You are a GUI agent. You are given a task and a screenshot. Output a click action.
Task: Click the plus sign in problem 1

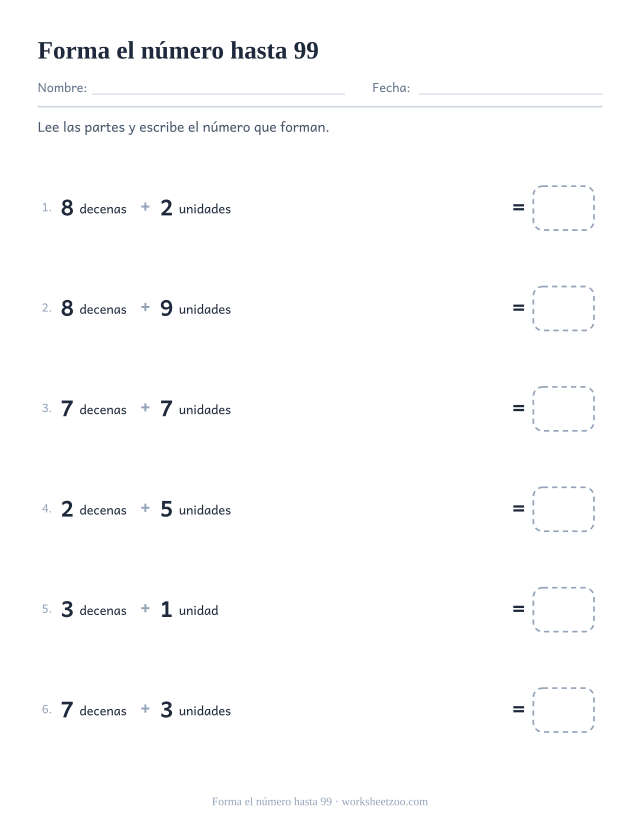[145, 207]
